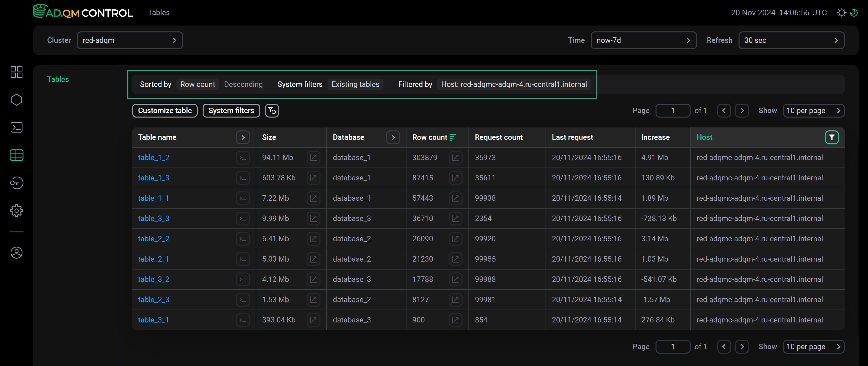868x366 pixels.
Task: Open the key access icon in sidebar
Action: point(17,183)
